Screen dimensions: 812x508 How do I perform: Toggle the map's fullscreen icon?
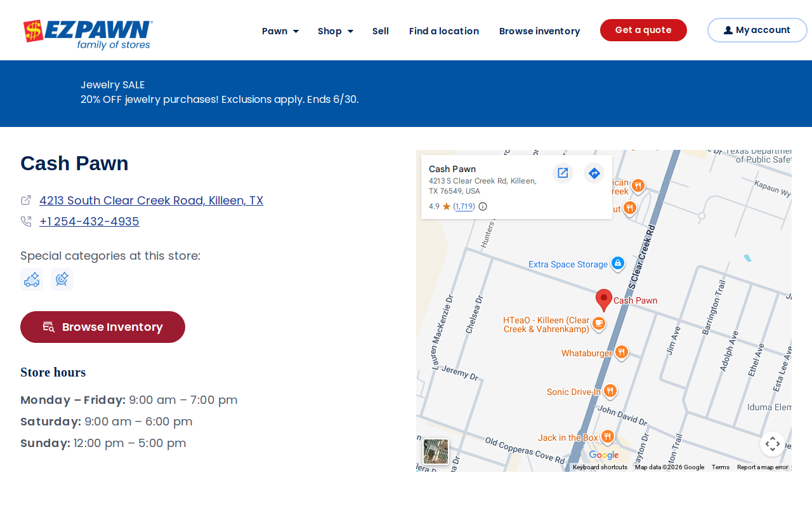[x=772, y=444]
